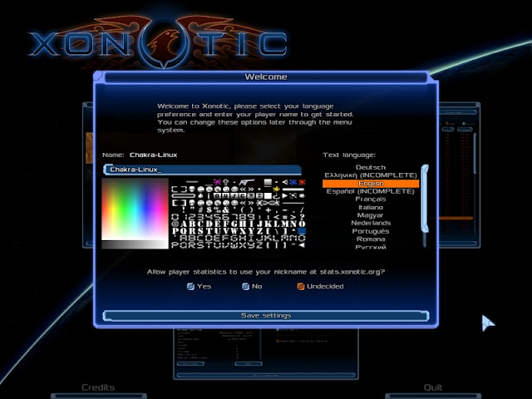Select English in language list

[x=371, y=184]
